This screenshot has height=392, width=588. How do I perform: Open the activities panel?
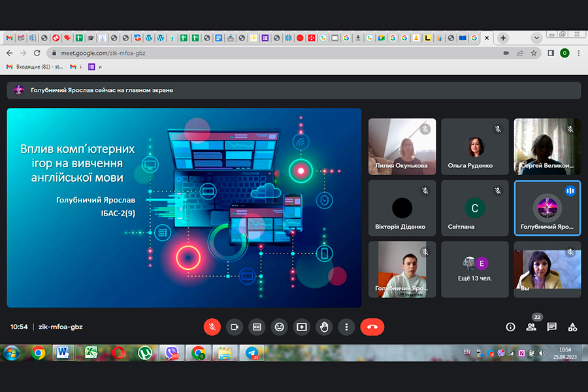pyautogui.click(x=572, y=327)
